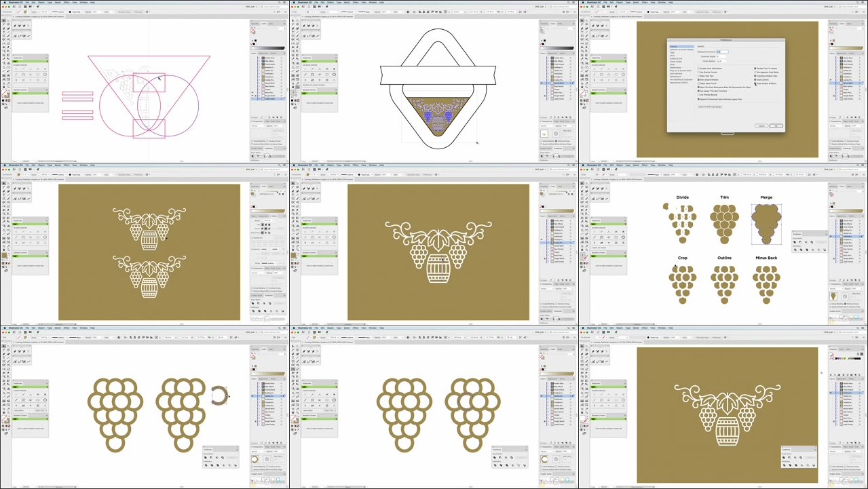Click swap fill and stroke icon, Preferences screenshot toolbar
This screenshot has width=868, height=489.
(x=587, y=90)
